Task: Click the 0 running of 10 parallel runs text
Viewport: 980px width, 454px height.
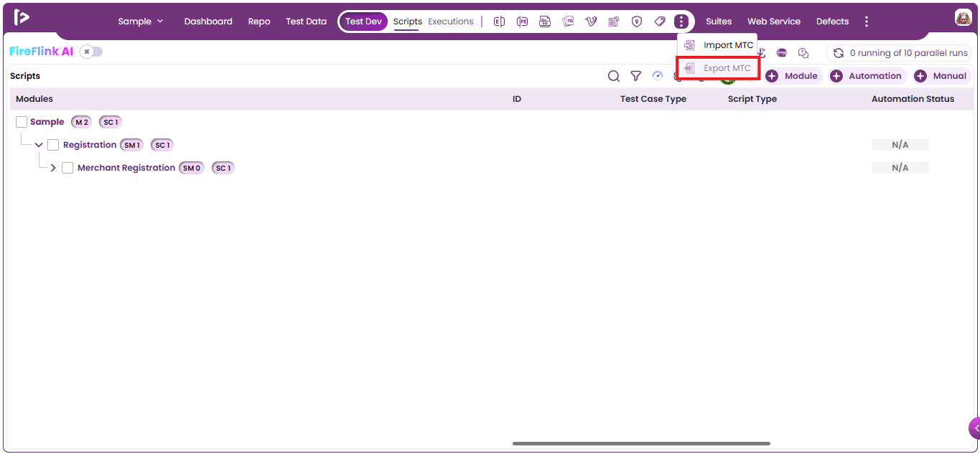Action: pyautogui.click(x=909, y=53)
